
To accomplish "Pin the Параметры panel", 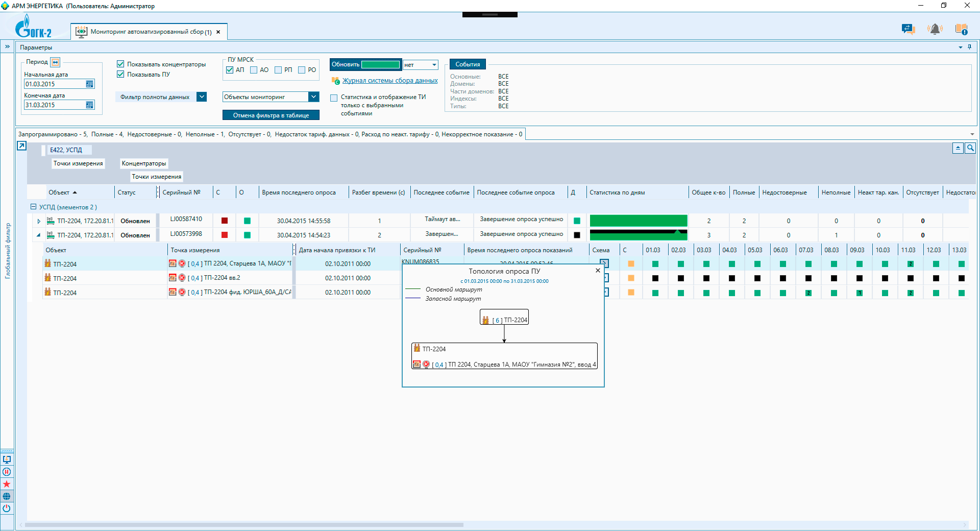I will [969, 47].
